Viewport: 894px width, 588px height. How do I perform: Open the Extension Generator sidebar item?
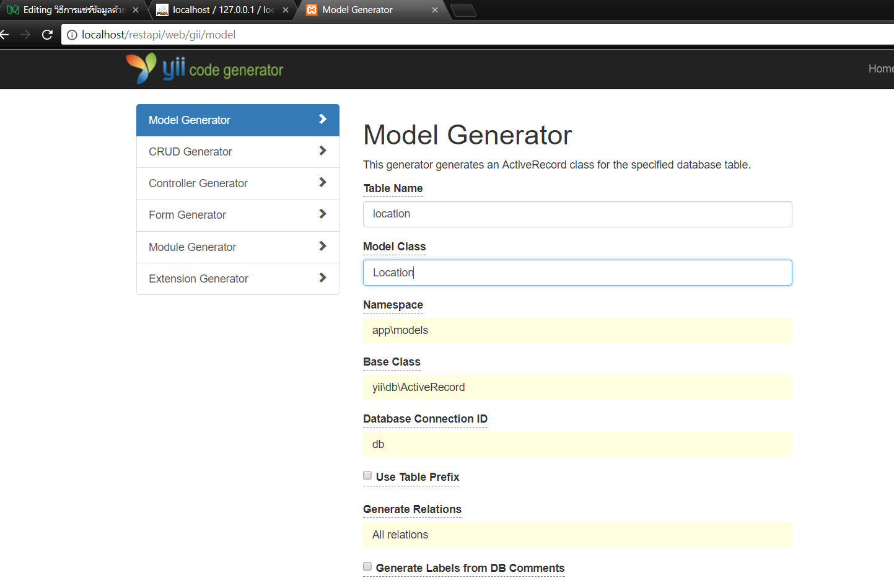[238, 279]
